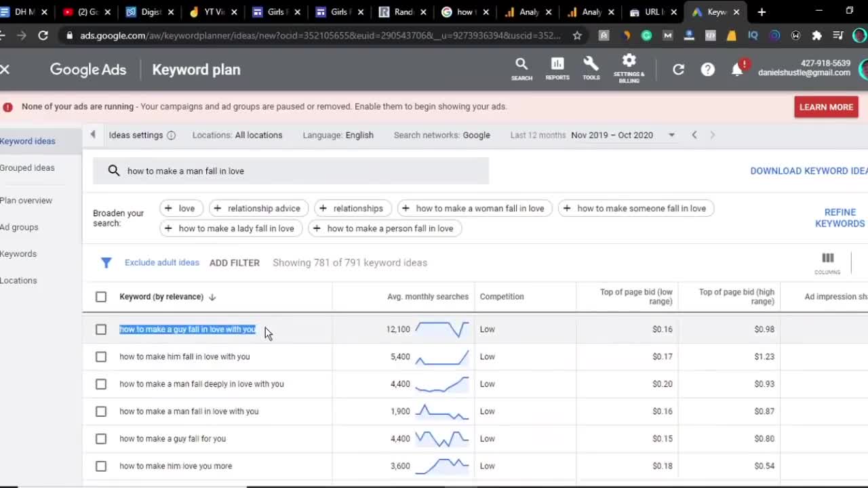The image size is (868, 488).
Task: Reload the page with browser refresh button
Action: tap(43, 35)
